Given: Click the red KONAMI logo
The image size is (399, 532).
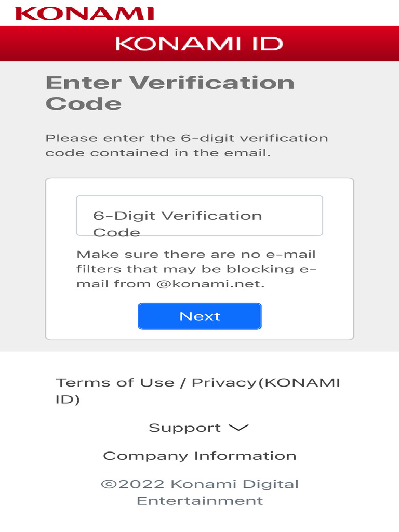Looking at the screenshot, I should pos(85,13).
